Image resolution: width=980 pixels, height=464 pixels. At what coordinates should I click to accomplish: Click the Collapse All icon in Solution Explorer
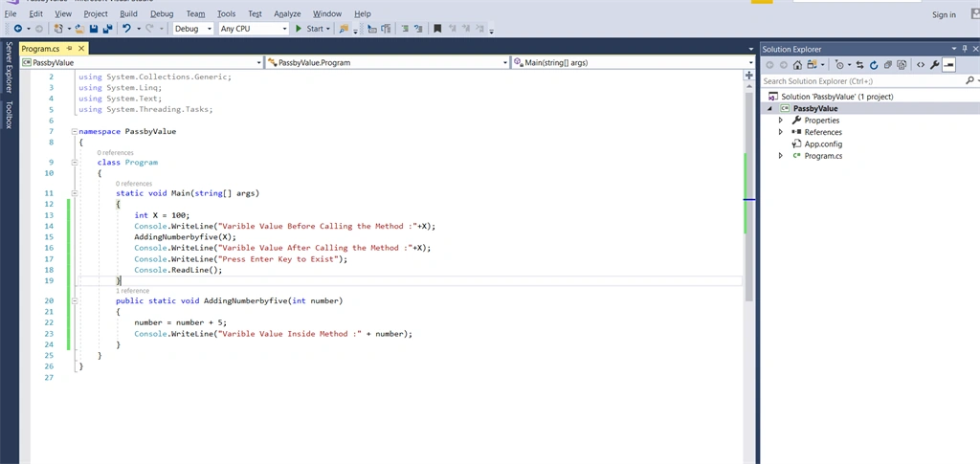pos(887,64)
